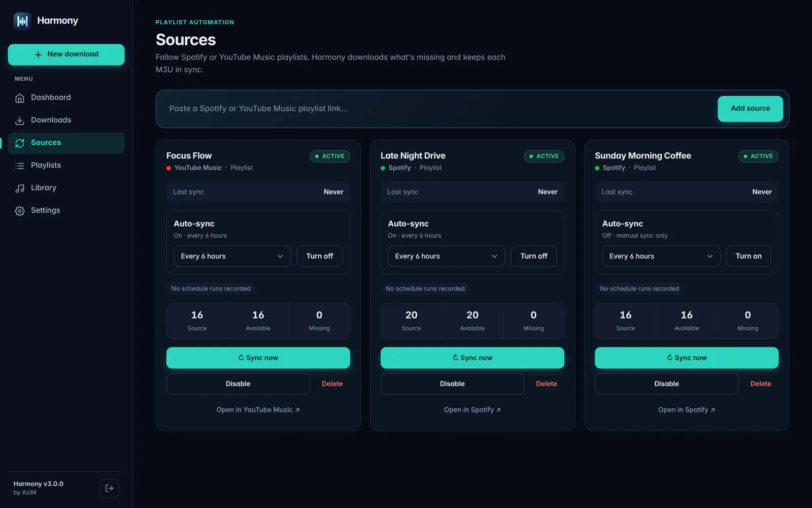Click the logout icon beside Harmony v3.0.0
812x508 pixels.
click(x=109, y=488)
